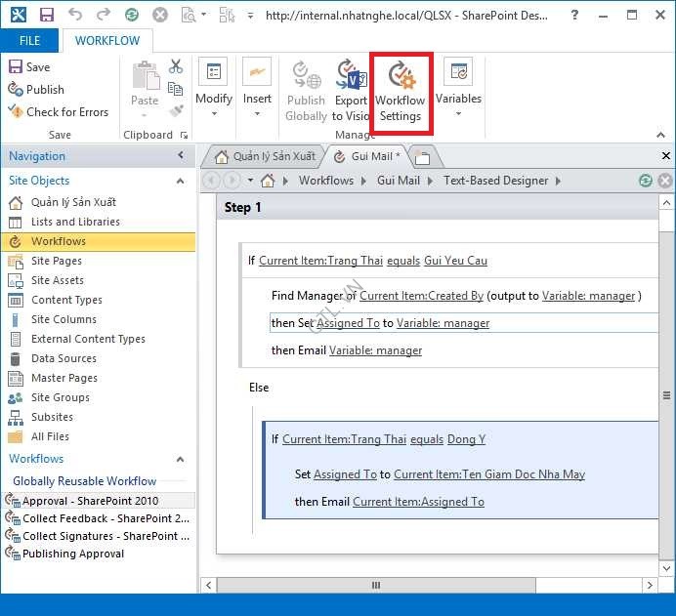Viewport: 676px width, 616px height.
Task: Click the Workflow Settings ribbon icon
Action: tap(401, 76)
